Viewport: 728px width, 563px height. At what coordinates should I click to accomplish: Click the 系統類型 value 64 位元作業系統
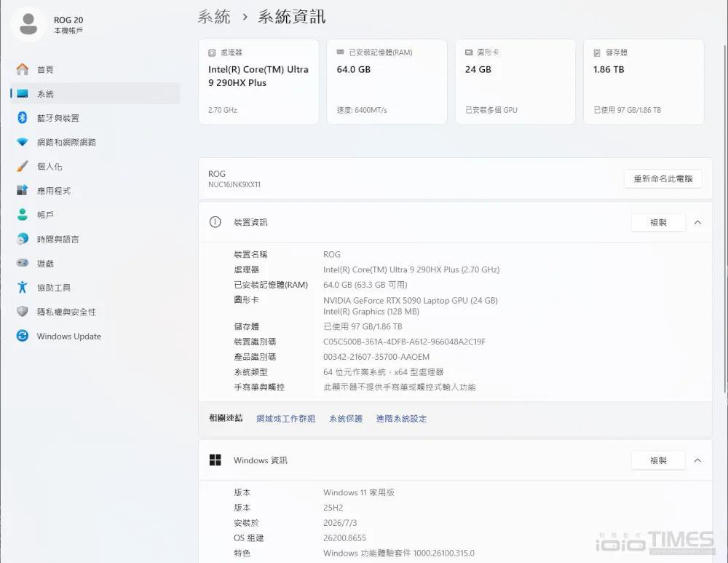pyautogui.click(x=384, y=372)
